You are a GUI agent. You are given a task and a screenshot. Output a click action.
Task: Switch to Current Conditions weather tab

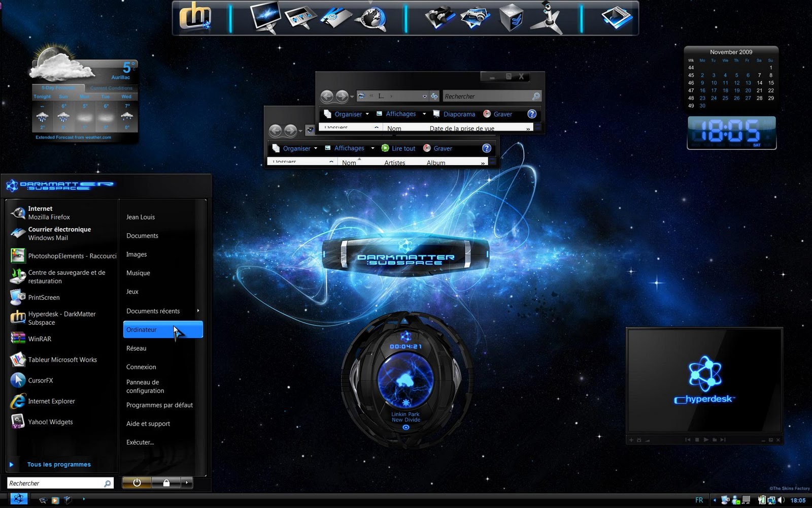click(x=111, y=88)
